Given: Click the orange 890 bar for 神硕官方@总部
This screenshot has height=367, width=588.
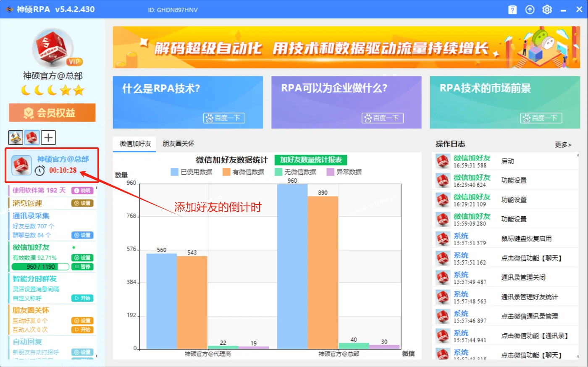Looking at the screenshot, I should [x=323, y=272].
